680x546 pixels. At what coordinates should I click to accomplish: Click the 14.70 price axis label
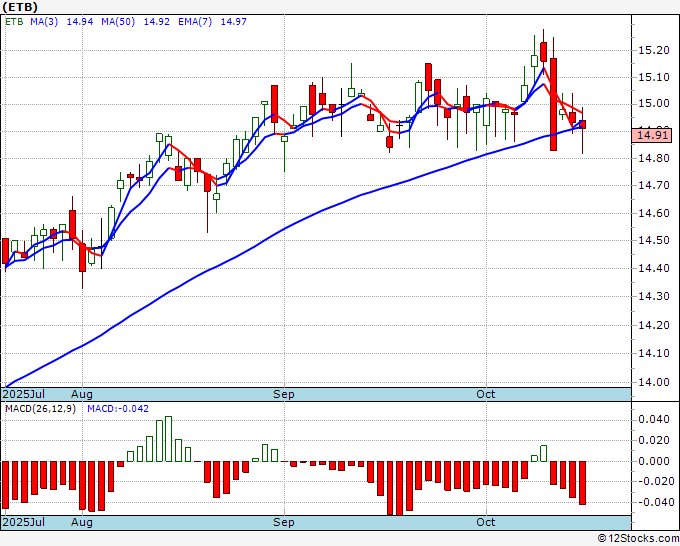(x=654, y=186)
